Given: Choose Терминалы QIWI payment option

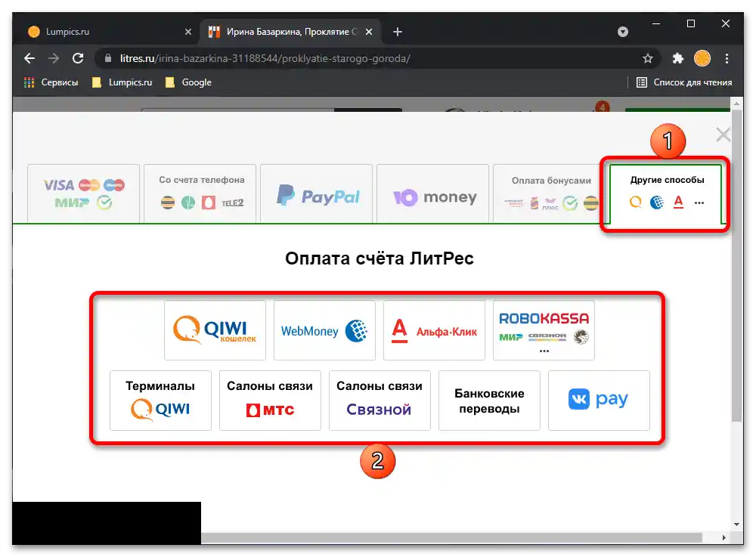Looking at the screenshot, I should coord(160,401).
